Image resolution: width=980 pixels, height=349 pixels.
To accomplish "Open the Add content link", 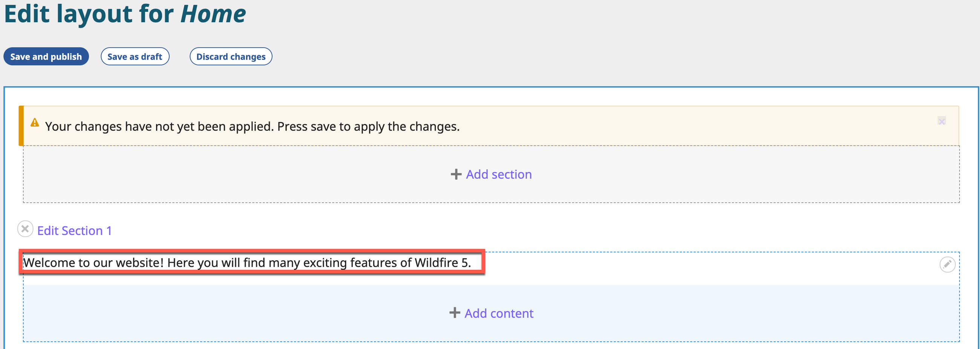I will [498, 313].
